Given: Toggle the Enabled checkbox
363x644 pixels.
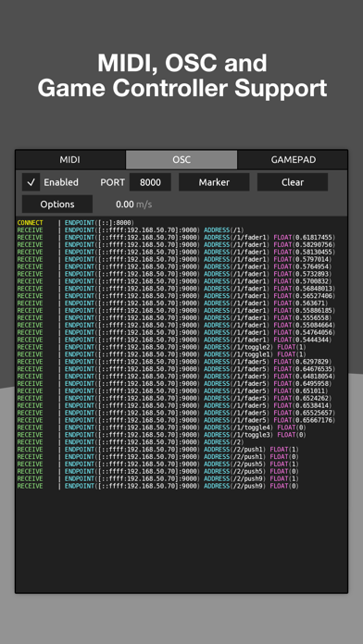Looking at the screenshot, I should coord(31,182).
